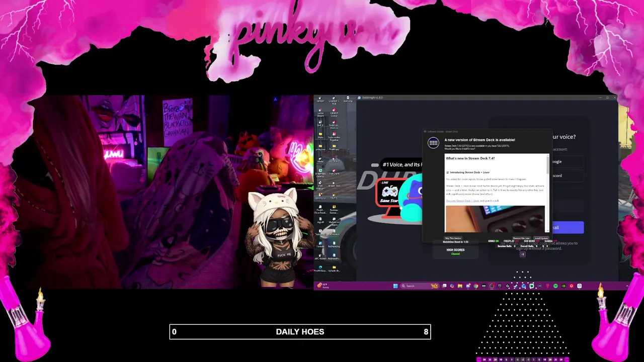Viewport: 644px width, 362px height.
Task: Select the Stream Deck desktop shortcut
Action: click(334, 184)
